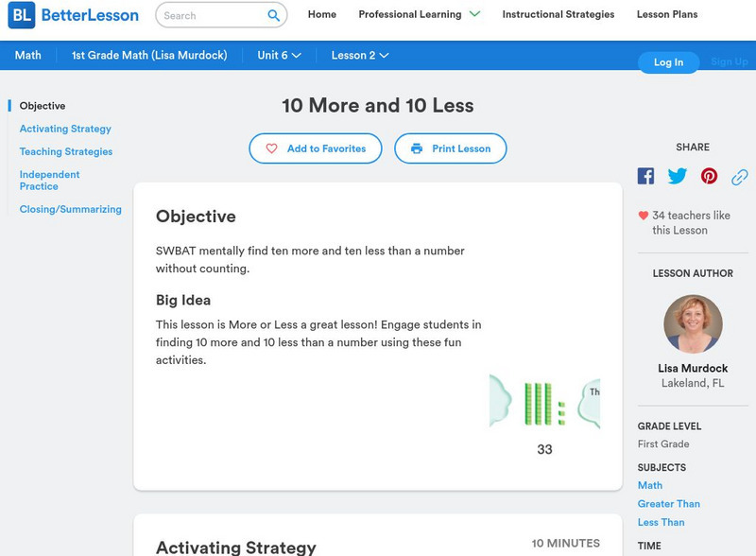This screenshot has width=756, height=556.
Task: Open the Unit 6 dropdown
Action: (279, 55)
